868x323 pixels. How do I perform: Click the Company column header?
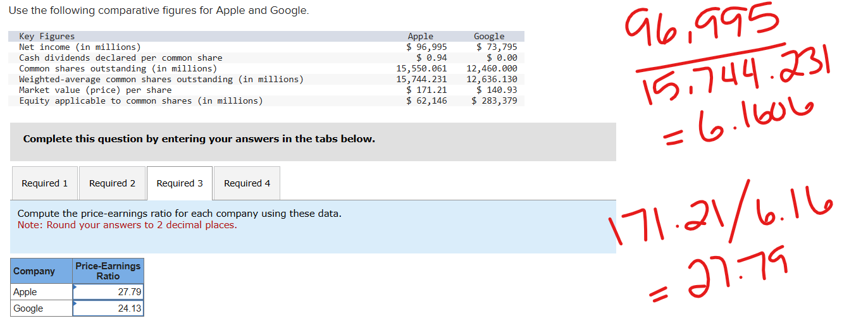[34, 271]
